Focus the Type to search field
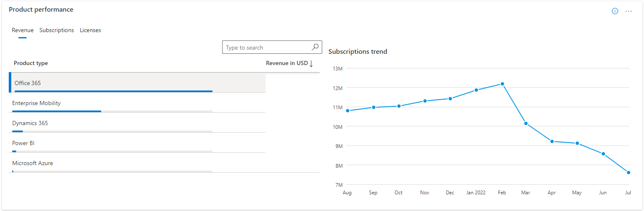Viewport: 644px width, 211px height. pos(267,48)
